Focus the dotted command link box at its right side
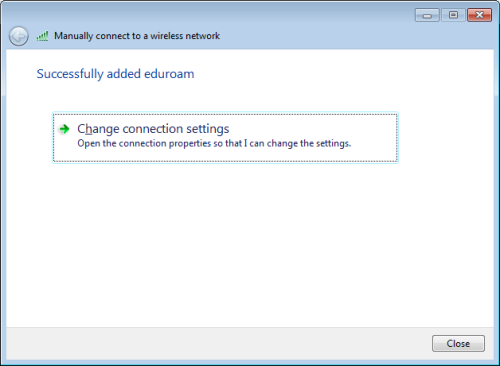This screenshot has height=366, width=500. click(x=373, y=138)
